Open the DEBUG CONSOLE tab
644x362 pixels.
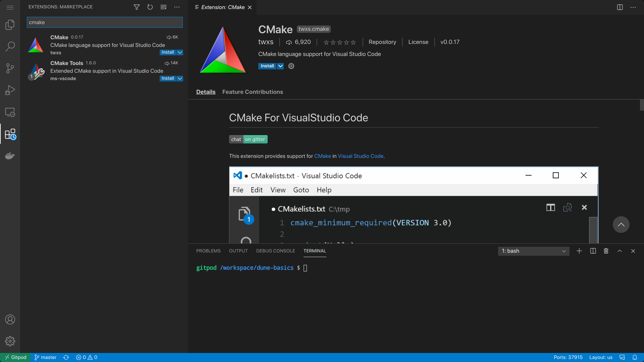[x=275, y=251]
